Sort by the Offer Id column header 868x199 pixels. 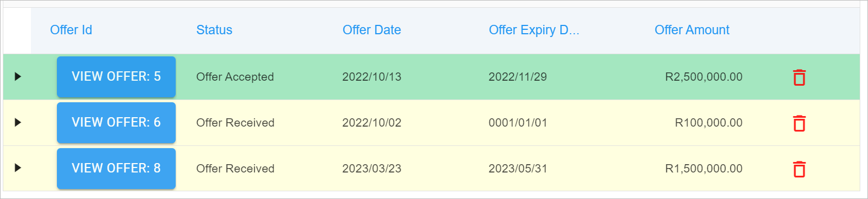tap(71, 30)
